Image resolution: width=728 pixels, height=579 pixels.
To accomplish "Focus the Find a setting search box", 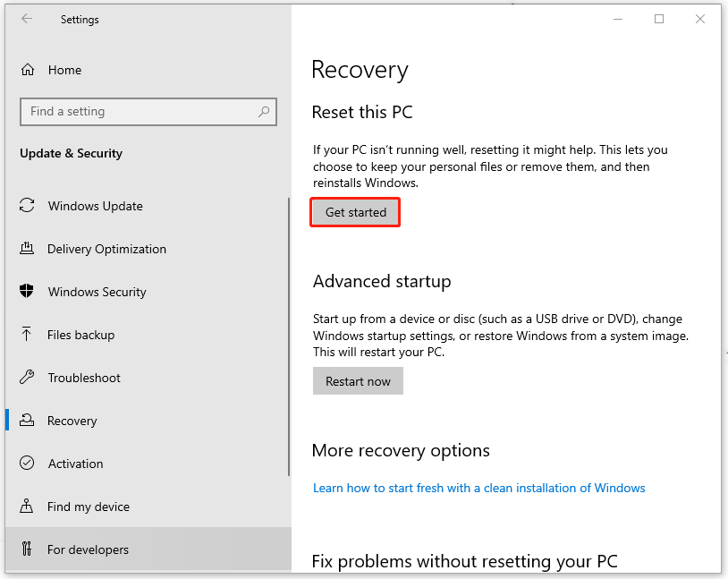I will [x=139, y=112].
